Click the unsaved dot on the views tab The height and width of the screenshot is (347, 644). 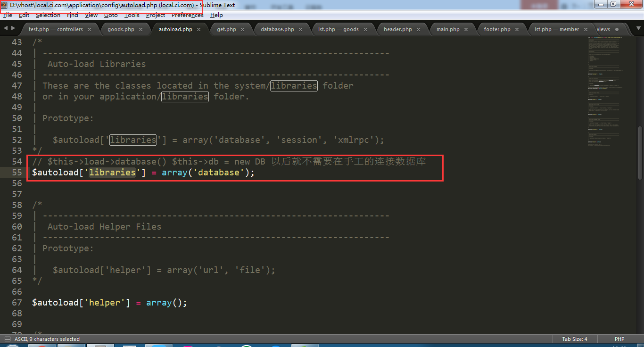pos(617,29)
